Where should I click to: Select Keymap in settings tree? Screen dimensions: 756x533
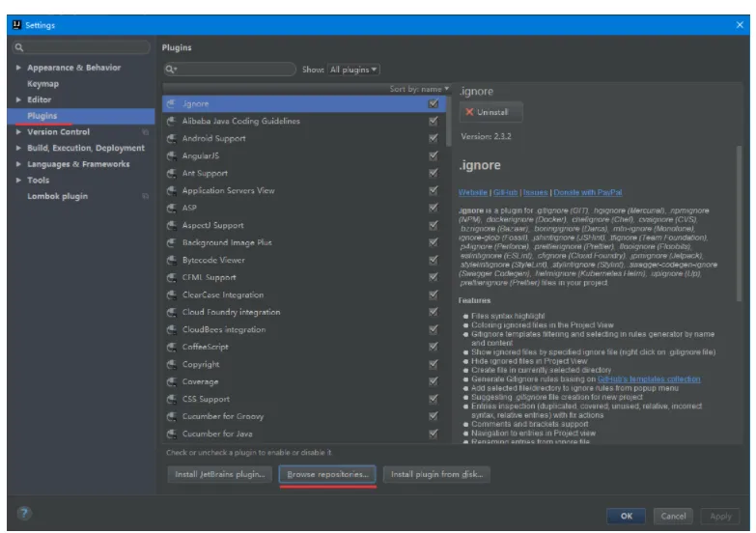[x=42, y=83]
